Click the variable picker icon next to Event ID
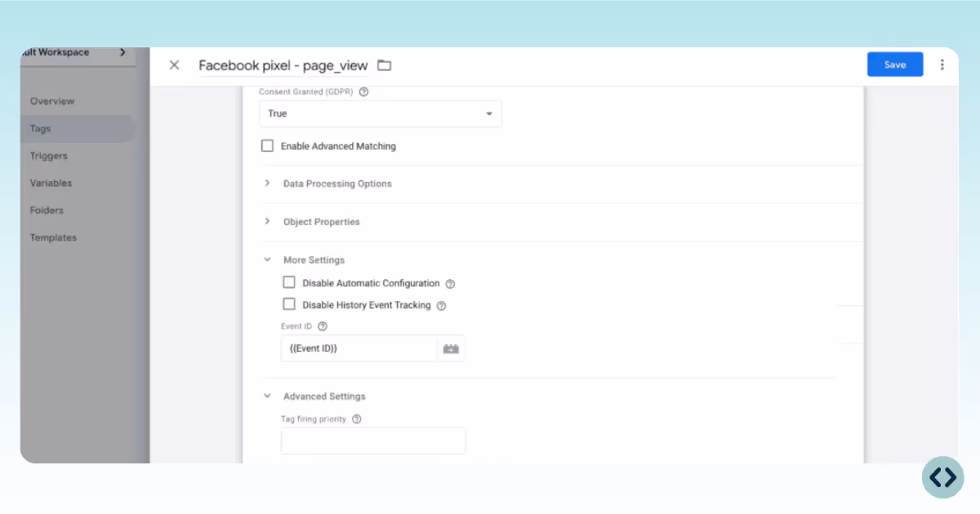Viewport: 980px width, 514px height. click(x=451, y=348)
